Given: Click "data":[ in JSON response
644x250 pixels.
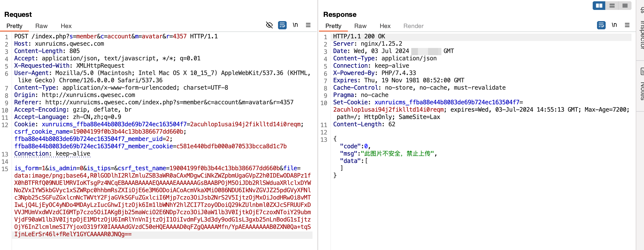Looking at the screenshot, I should 354,161.
